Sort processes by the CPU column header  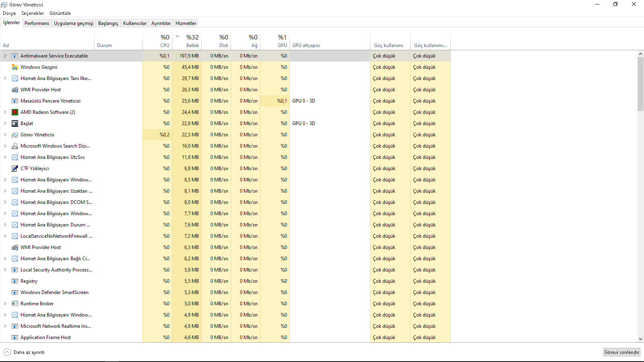[x=157, y=41]
